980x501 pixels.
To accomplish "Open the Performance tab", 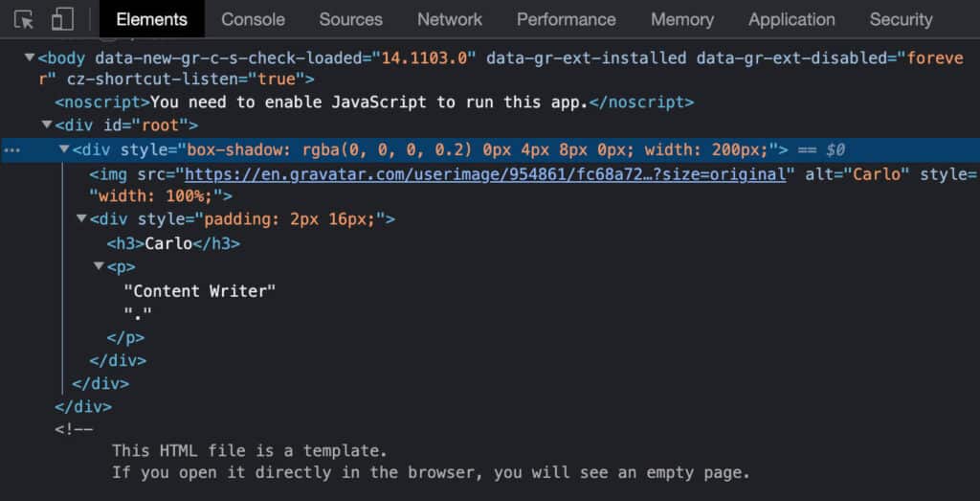I will click(566, 19).
